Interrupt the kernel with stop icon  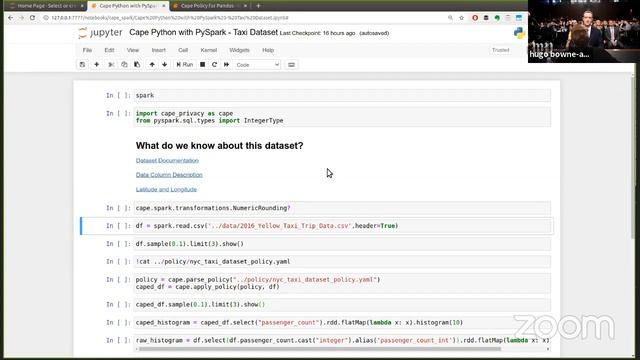202,64
